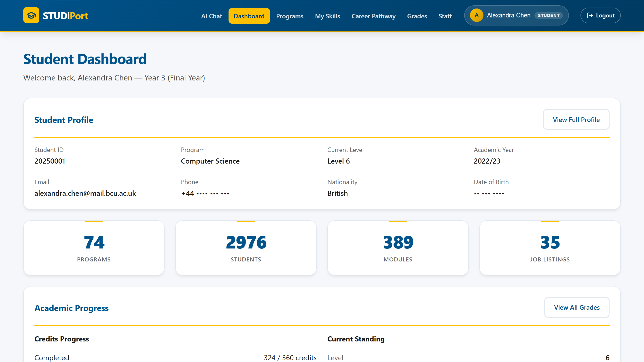644x362 pixels.
Task: Log out using the Logout button
Action: click(x=600, y=15)
